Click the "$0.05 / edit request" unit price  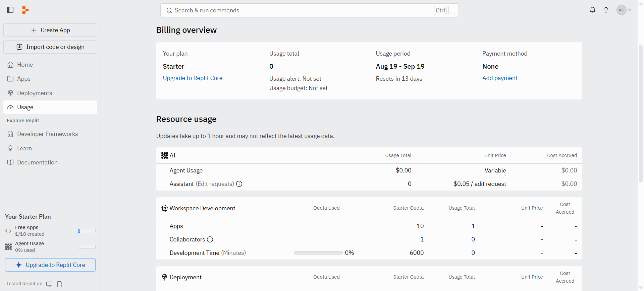(x=480, y=184)
